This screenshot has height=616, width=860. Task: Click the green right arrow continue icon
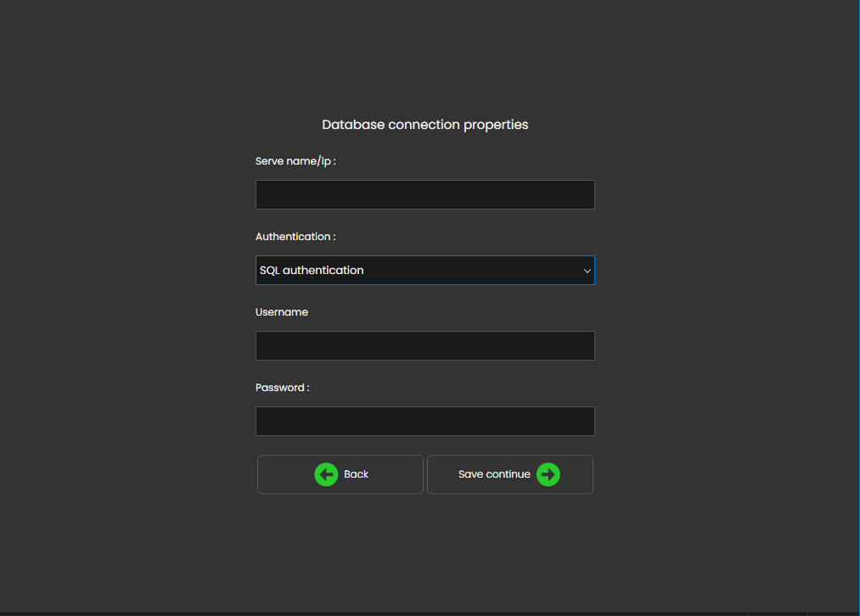(548, 474)
